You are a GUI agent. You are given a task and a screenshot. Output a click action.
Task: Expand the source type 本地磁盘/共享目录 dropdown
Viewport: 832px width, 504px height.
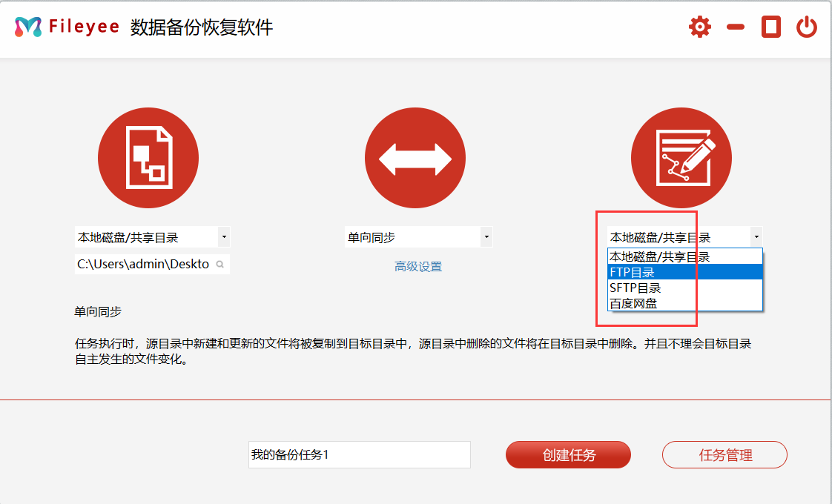pyautogui.click(x=224, y=237)
